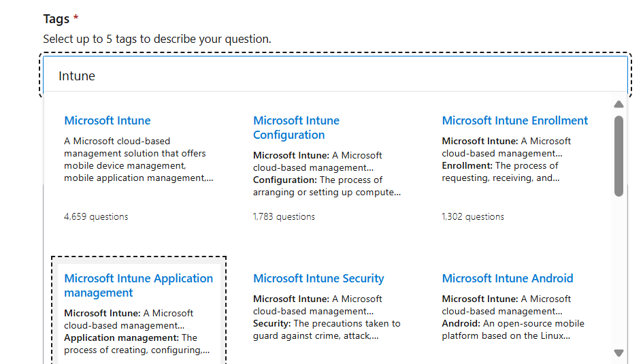Click the Tags search input field
Image resolution: width=643 pixels, height=364 pixels.
coord(333,76)
